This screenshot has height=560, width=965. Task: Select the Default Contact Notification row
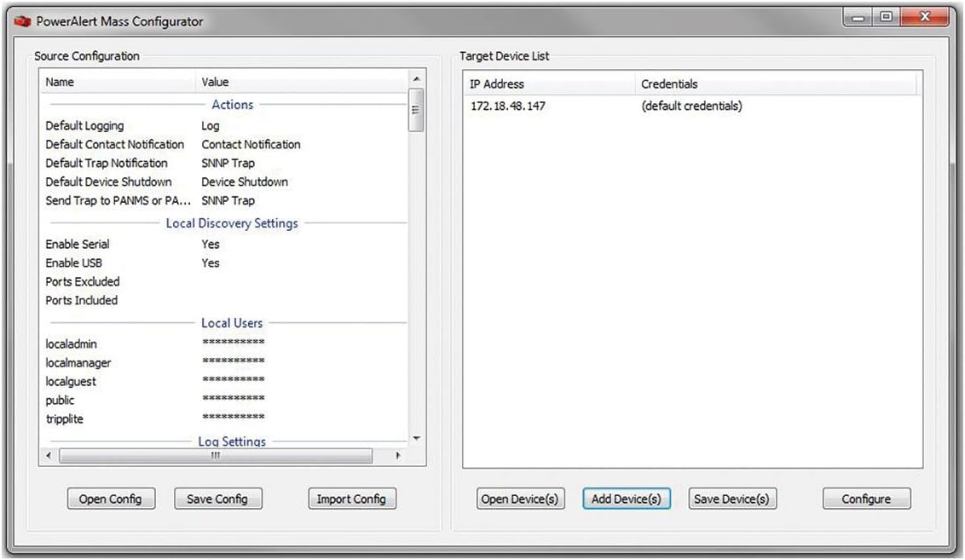click(x=224, y=144)
